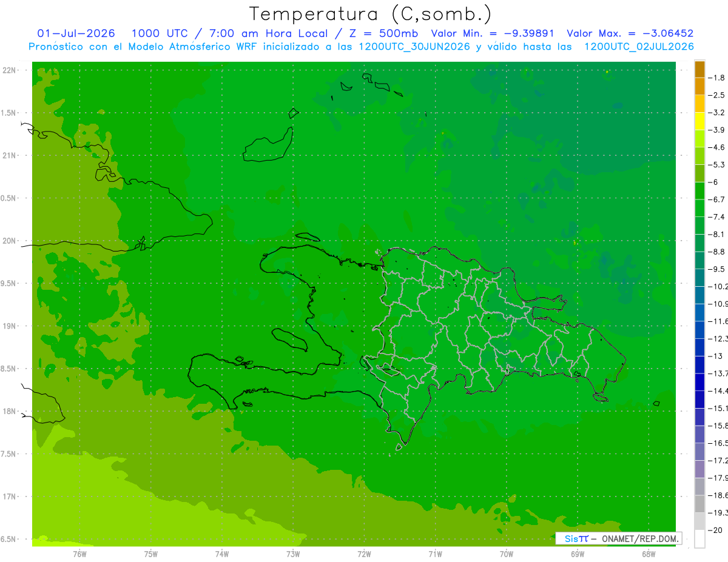Click the '-6.7' legend value

[716, 199]
